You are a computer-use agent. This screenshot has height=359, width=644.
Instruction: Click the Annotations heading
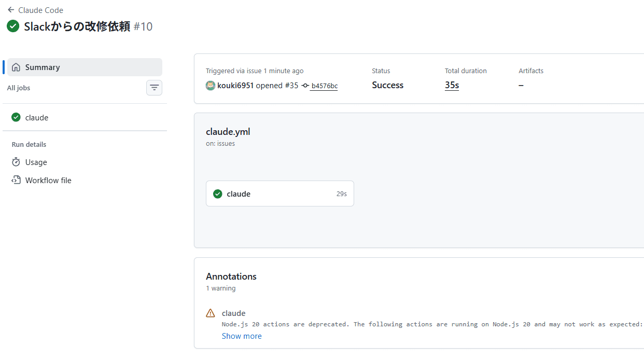coord(231,276)
